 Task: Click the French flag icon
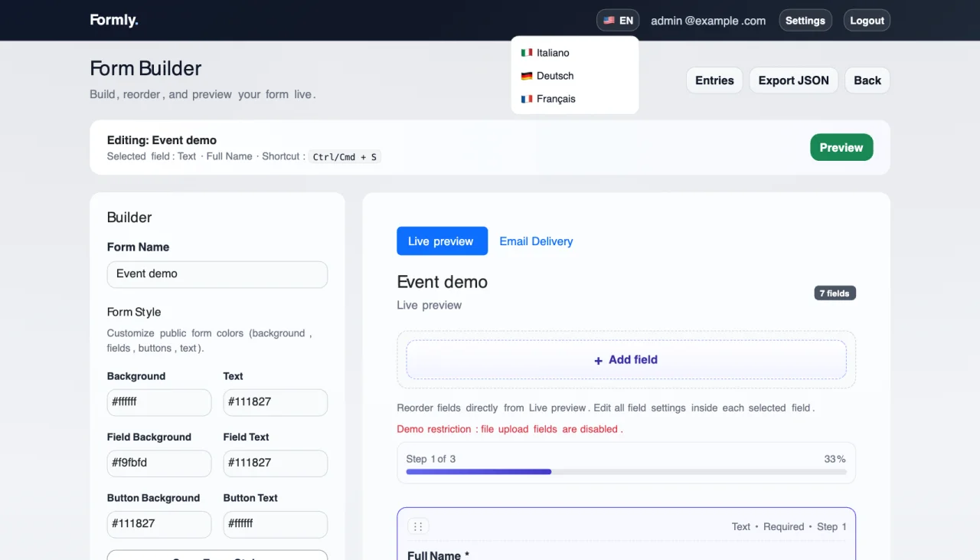click(x=527, y=99)
